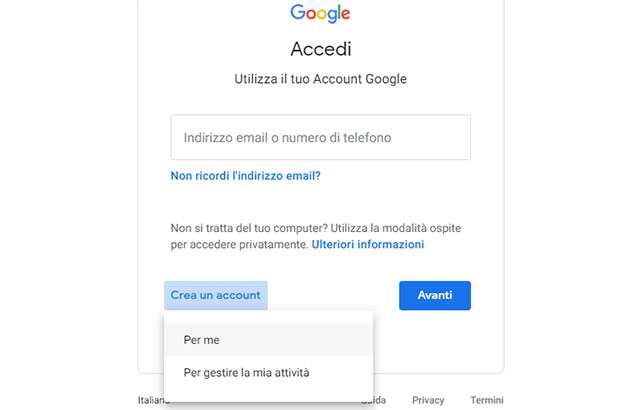
Task: Click 'Utilizza il tuo Account Google' subtitle
Action: [x=320, y=79]
